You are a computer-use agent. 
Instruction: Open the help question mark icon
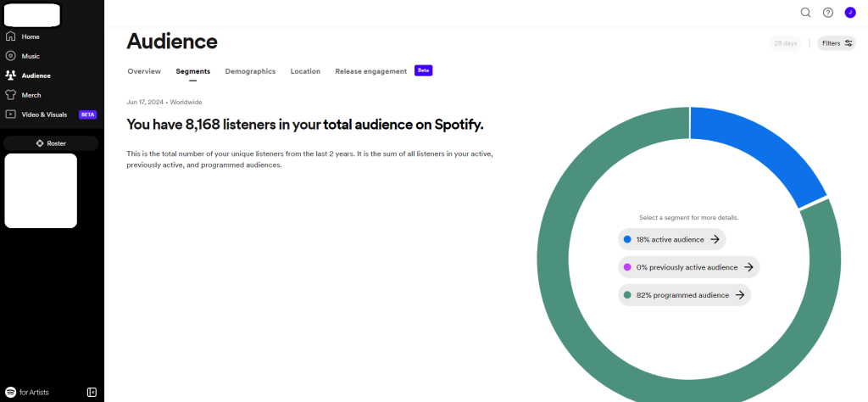tap(828, 13)
